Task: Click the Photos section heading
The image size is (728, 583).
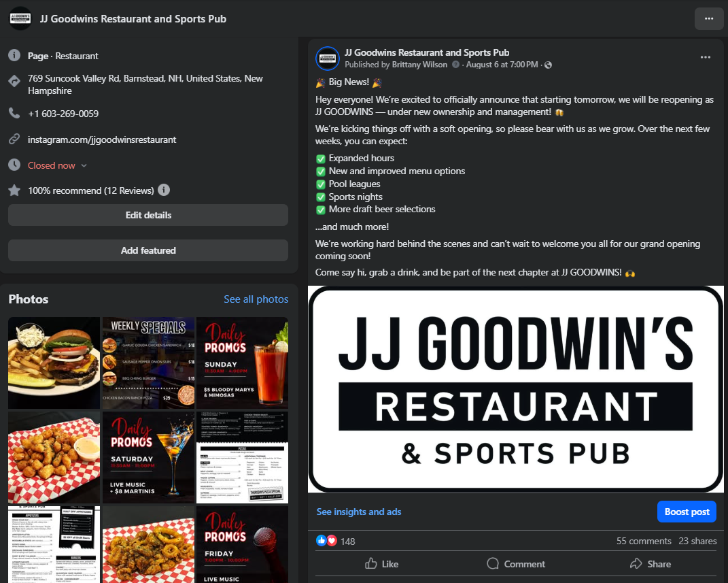Action: click(29, 299)
